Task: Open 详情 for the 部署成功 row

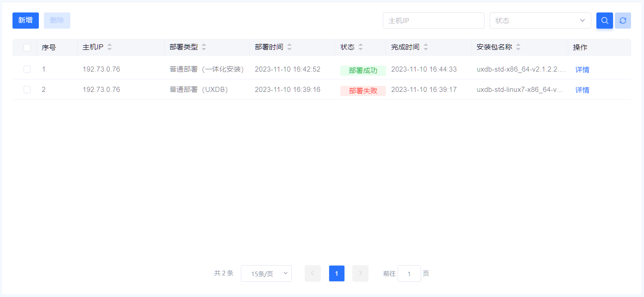Action: tap(582, 70)
